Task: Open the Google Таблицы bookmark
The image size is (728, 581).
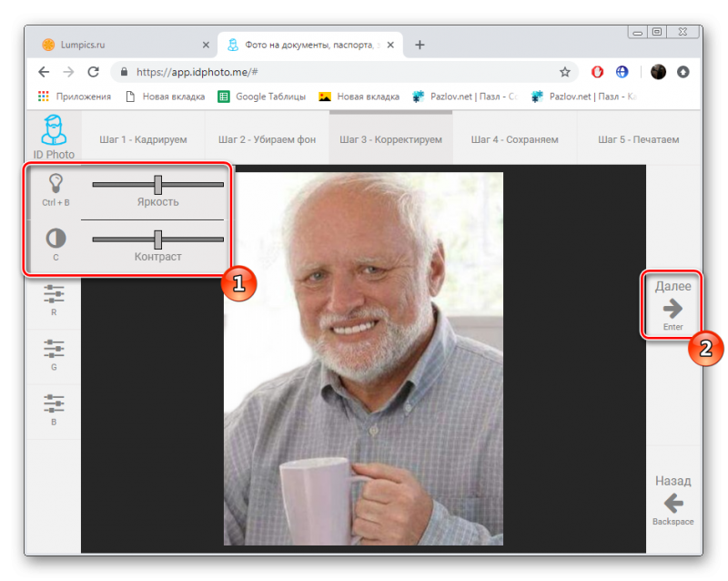Action: tap(262, 97)
